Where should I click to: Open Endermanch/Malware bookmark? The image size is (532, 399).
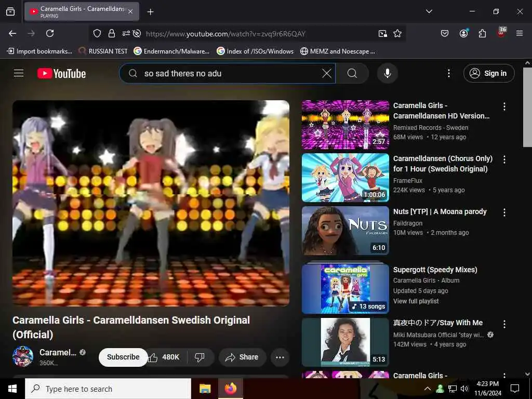171,51
